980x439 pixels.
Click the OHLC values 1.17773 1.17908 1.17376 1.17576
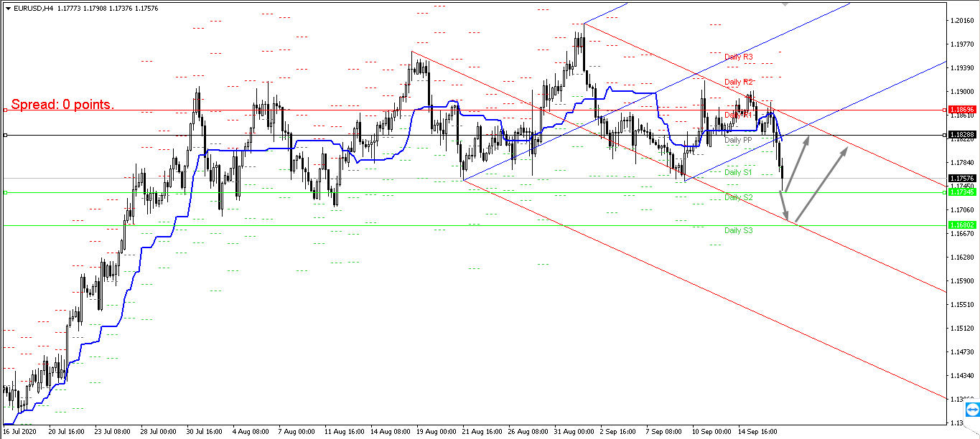(x=107, y=9)
